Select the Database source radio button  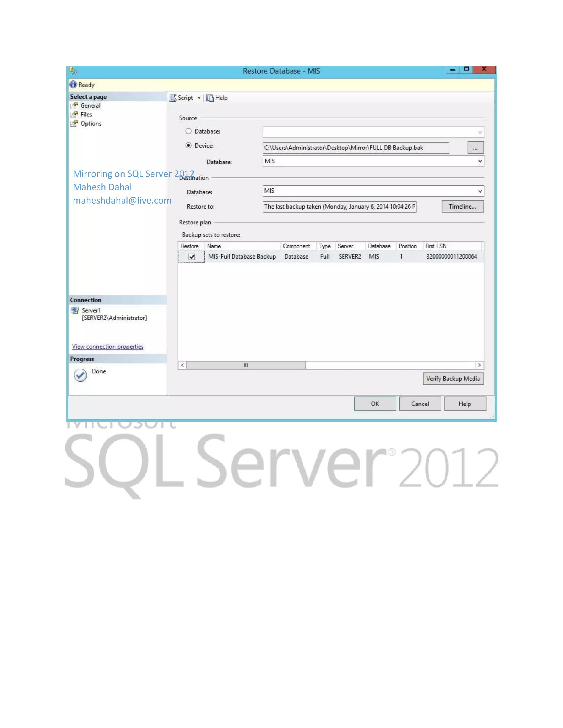pos(188,131)
